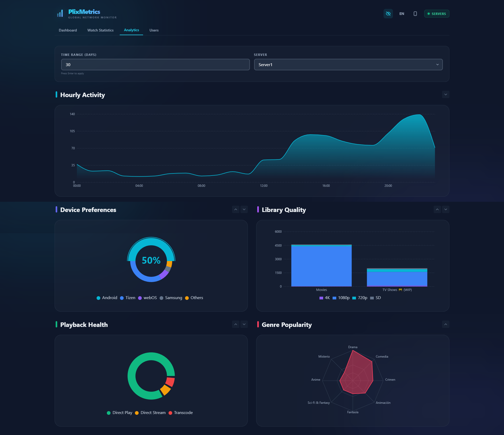
Task: Click the cyan Android arc in device donut
Action: point(151,242)
